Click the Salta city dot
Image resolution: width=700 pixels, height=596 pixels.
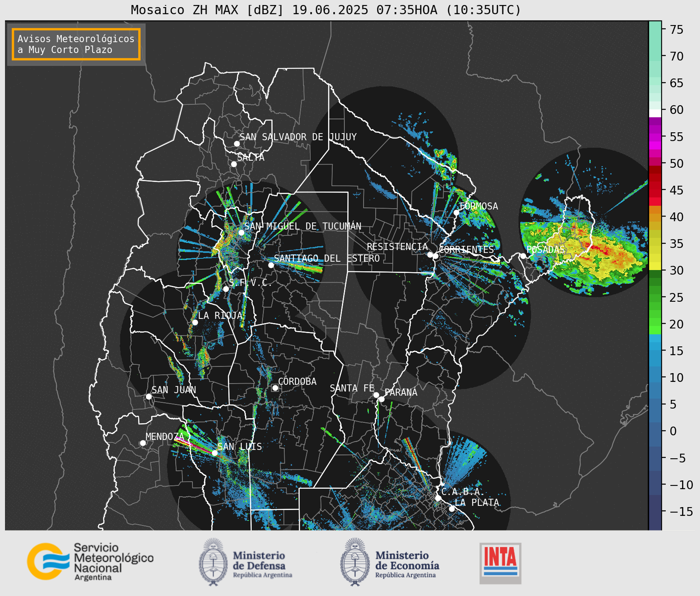pos(234,164)
